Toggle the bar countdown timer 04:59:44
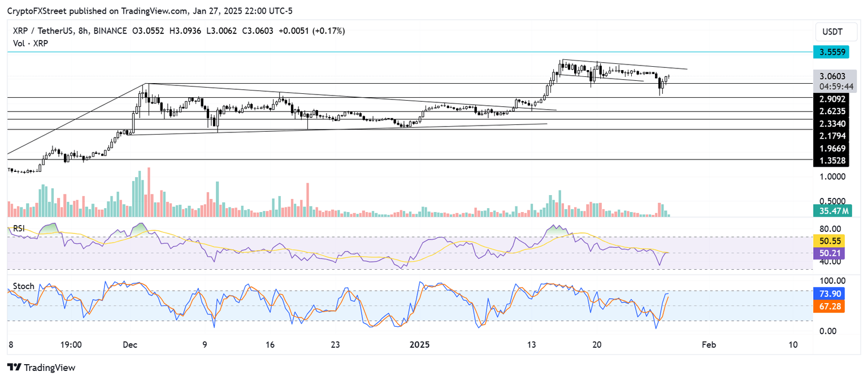This screenshot has height=380, width=868. 836,85
